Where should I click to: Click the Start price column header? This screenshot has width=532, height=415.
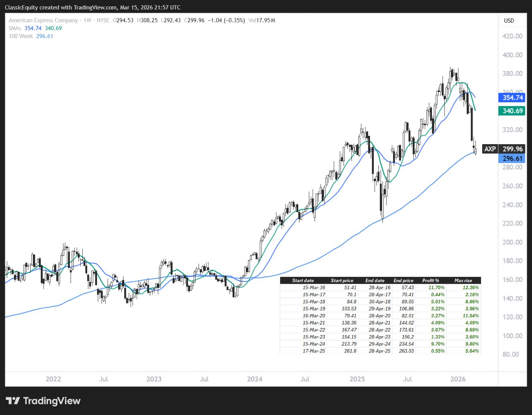tap(342, 280)
